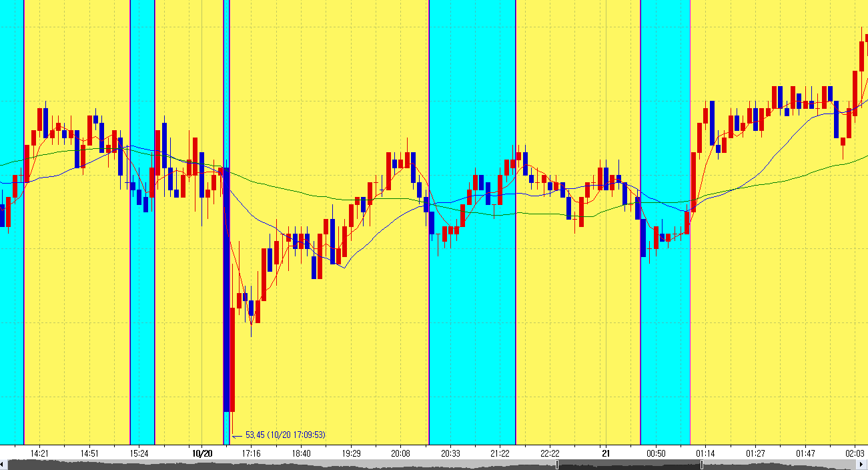Click the right scroll arrow under the chart

coord(864,465)
